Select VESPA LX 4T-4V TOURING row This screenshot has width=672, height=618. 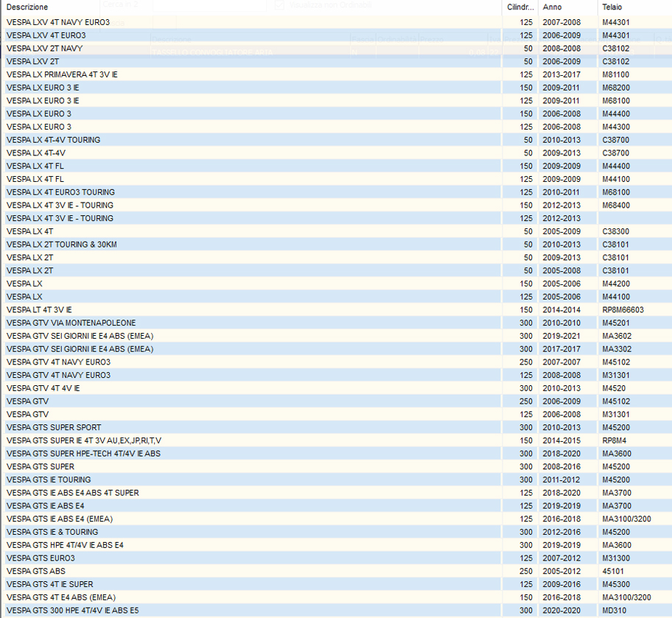pos(336,140)
